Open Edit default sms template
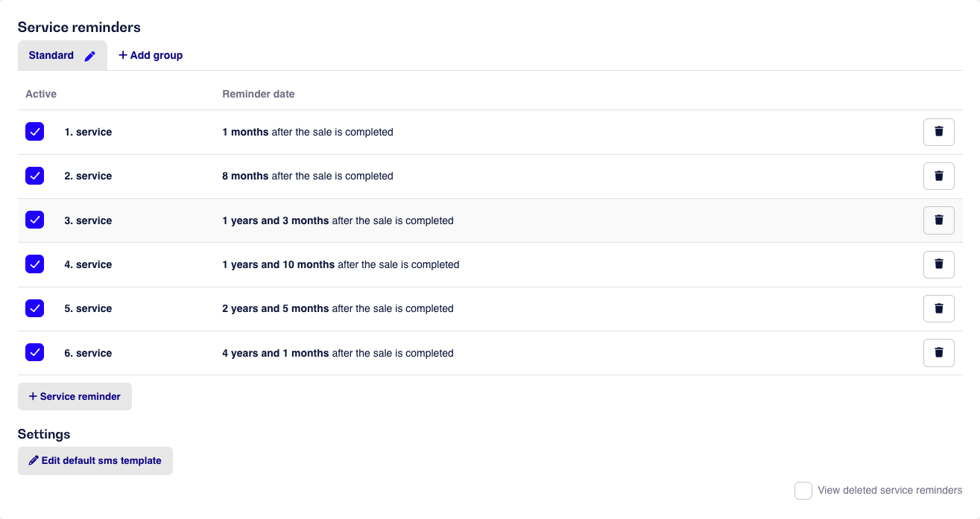 click(95, 461)
